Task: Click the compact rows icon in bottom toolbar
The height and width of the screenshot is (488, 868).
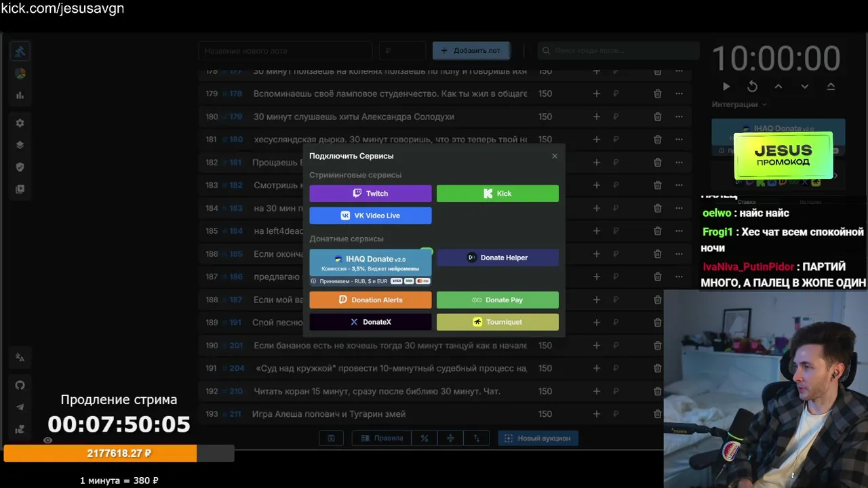Action: pyautogui.click(x=450, y=439)
